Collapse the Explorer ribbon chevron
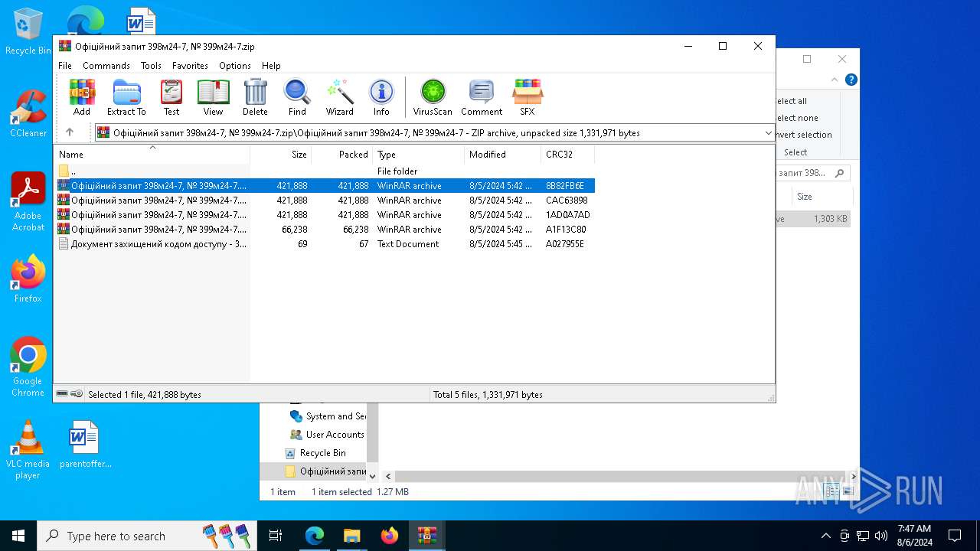This screenshot has height=551, width=980. (x=835, y=80)
